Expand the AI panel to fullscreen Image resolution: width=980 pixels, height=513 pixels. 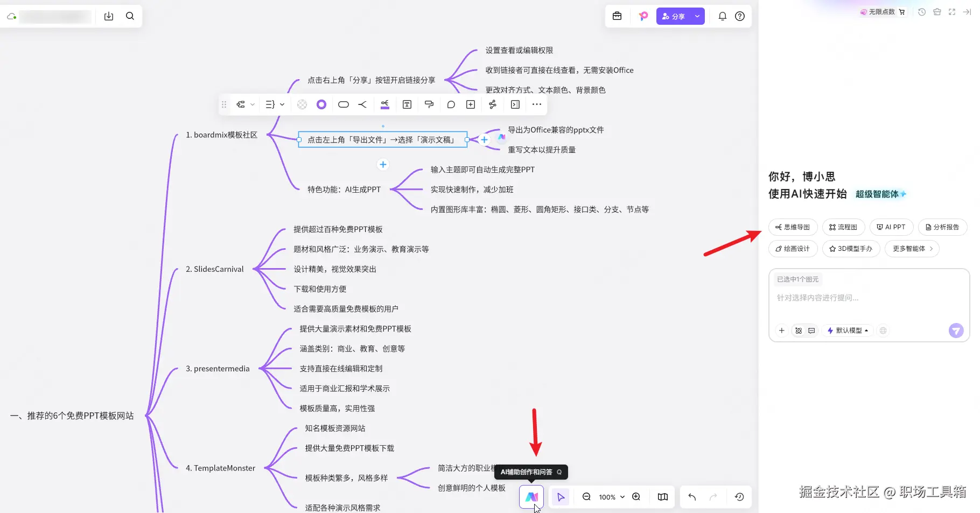[x=952, y=12]
